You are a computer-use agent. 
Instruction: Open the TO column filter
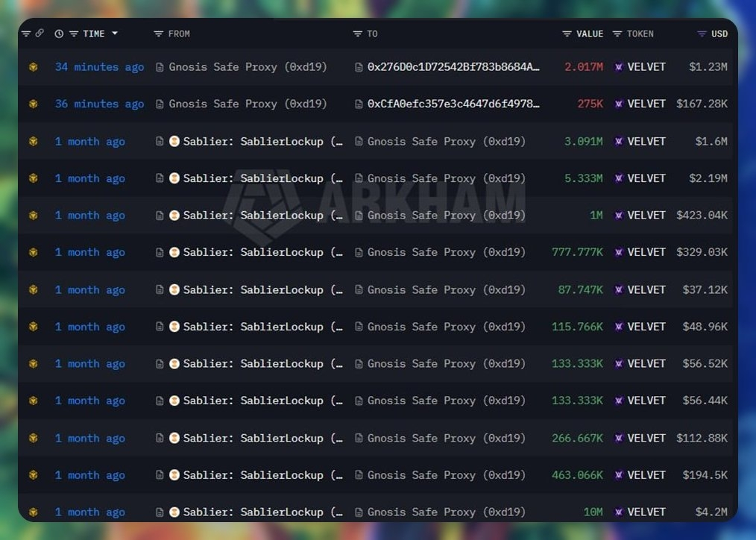[x=357, y=34]
